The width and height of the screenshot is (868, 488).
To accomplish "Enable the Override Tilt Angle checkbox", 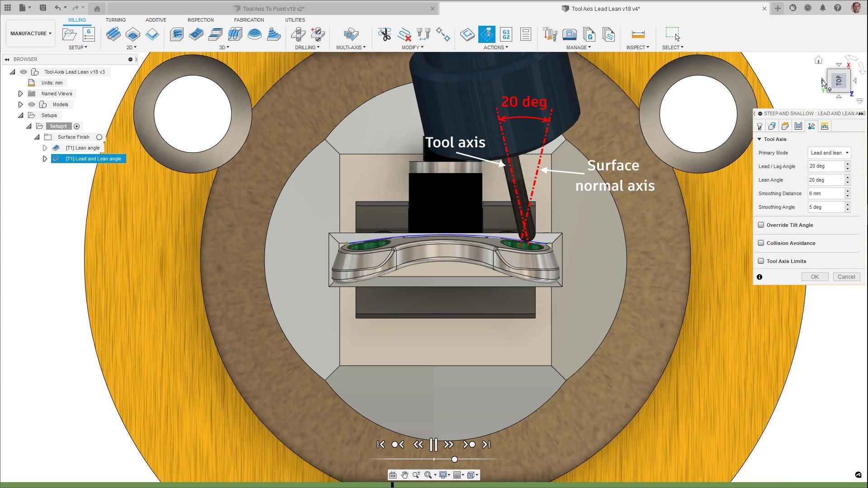I will click(761, 225).
